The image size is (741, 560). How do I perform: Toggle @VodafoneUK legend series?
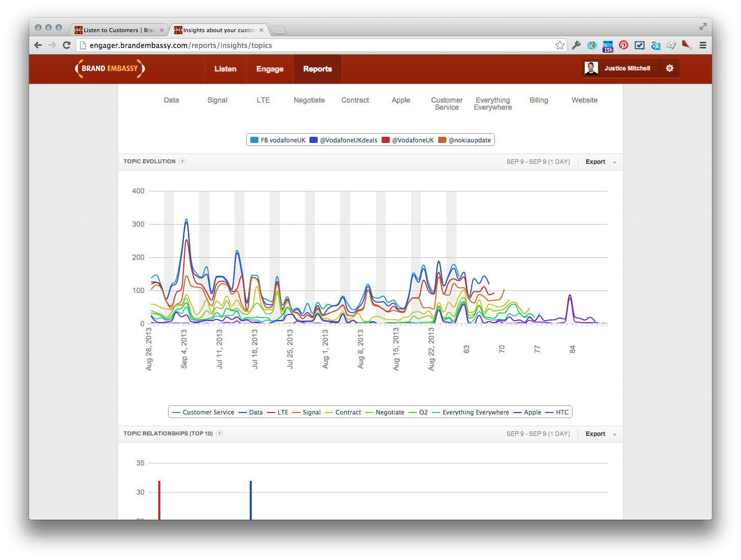(x=408, y=140)
